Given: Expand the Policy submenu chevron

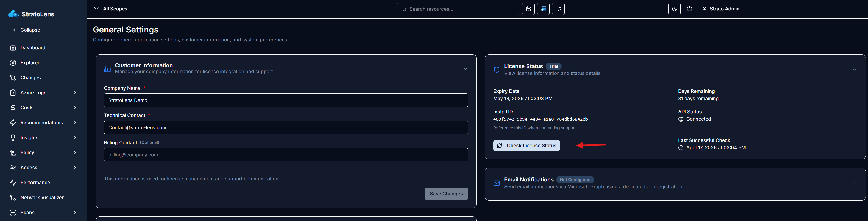Looking at the screenshot, I should 75,152.
